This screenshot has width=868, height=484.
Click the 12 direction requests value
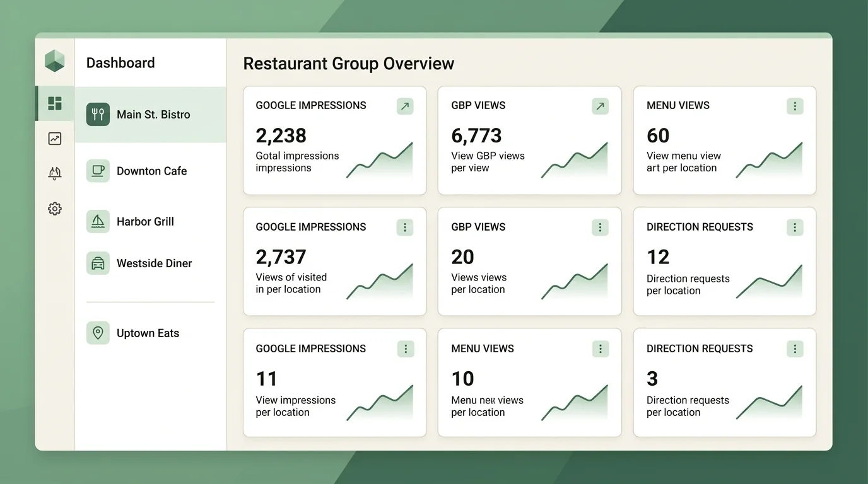point(658,257)
